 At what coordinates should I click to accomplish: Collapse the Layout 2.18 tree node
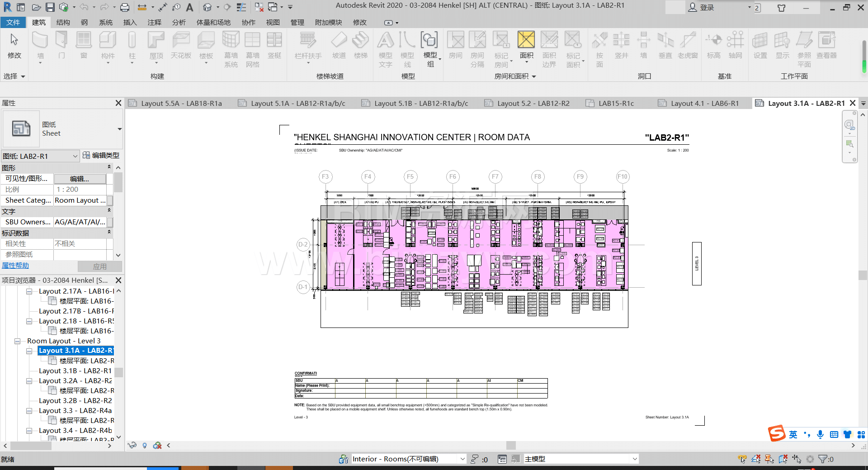29,321
